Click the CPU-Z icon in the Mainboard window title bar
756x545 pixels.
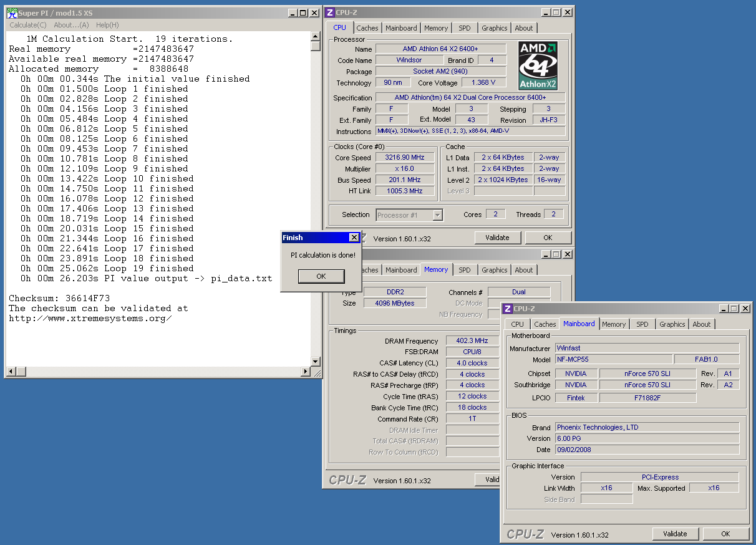coord(508,309)
